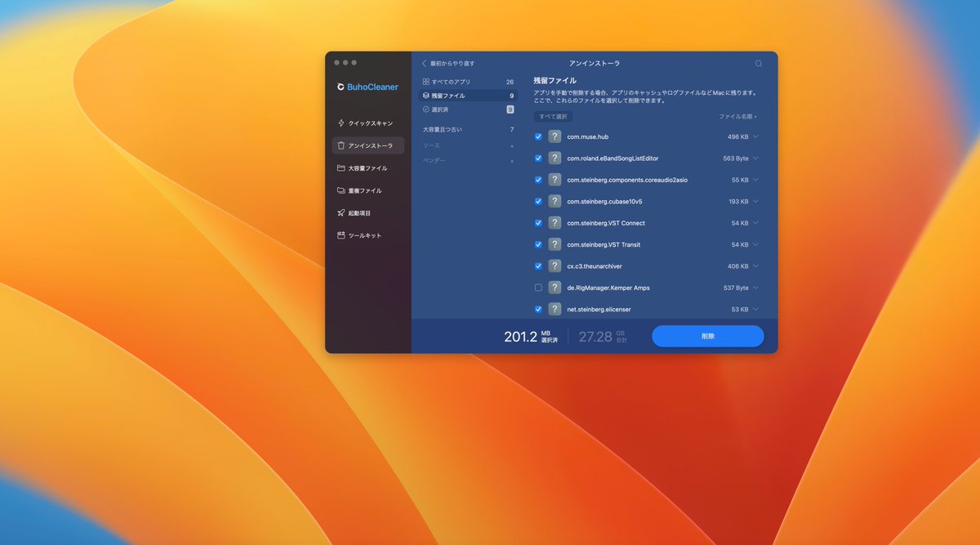The height and width of the screenshot is (545, 980).
Task: Click the BuhoCleaner logo icon
Action: pyautogui.click(x=341, y=87)
